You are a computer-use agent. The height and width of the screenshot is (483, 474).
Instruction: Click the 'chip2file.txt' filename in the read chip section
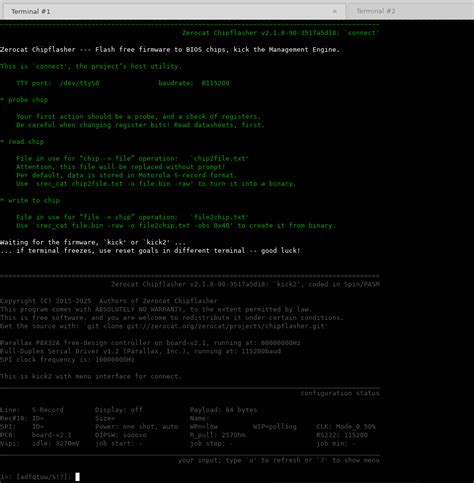(x=219, y=158)
